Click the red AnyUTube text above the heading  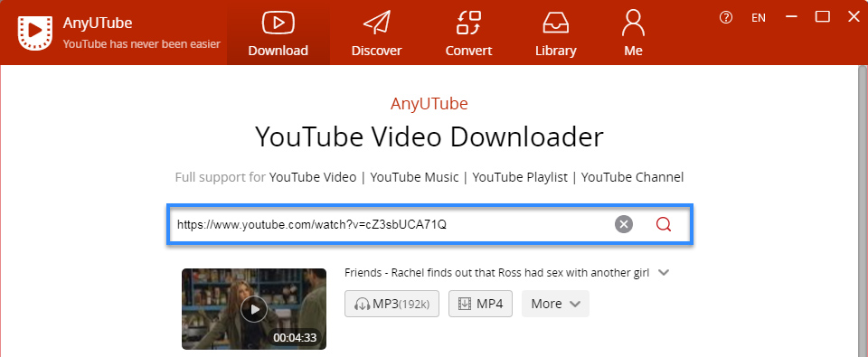click(x=429, y=104)
